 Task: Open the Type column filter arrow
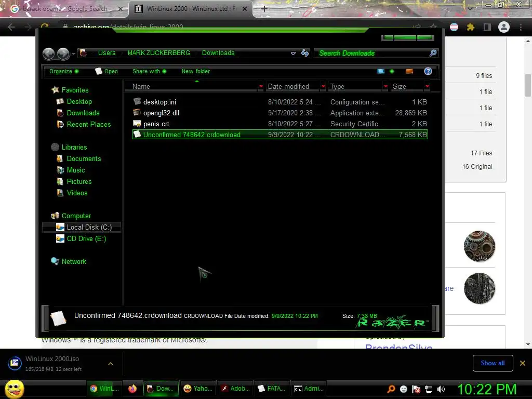pyautogui.click(x=385, y=87)
